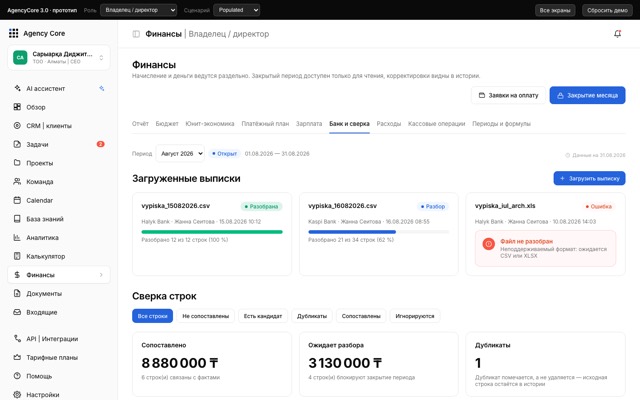Click the База знаний book icon
Viewport: 640px width, 400px height.
[x=17, y=219]
